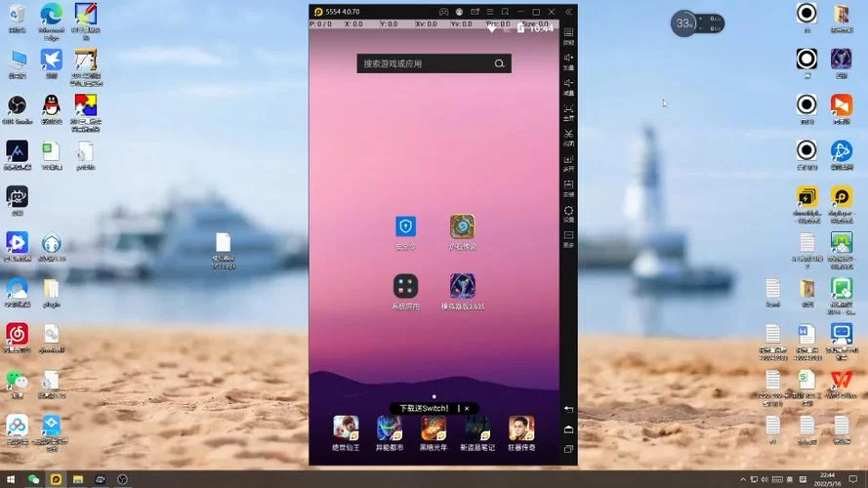Launch the 异能都市 game in the dock
Image resolution: width=868 pixels, height=488 pixels.
click(x=390, y=427)
